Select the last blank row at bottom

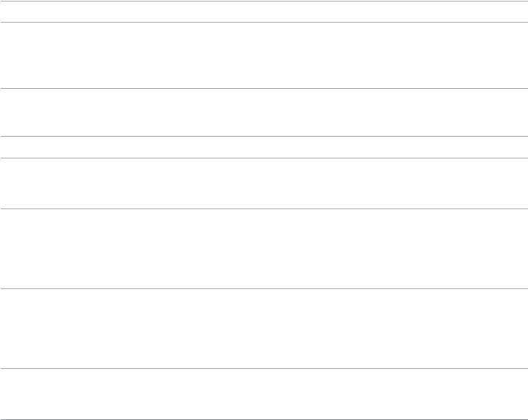coord(264,395)
